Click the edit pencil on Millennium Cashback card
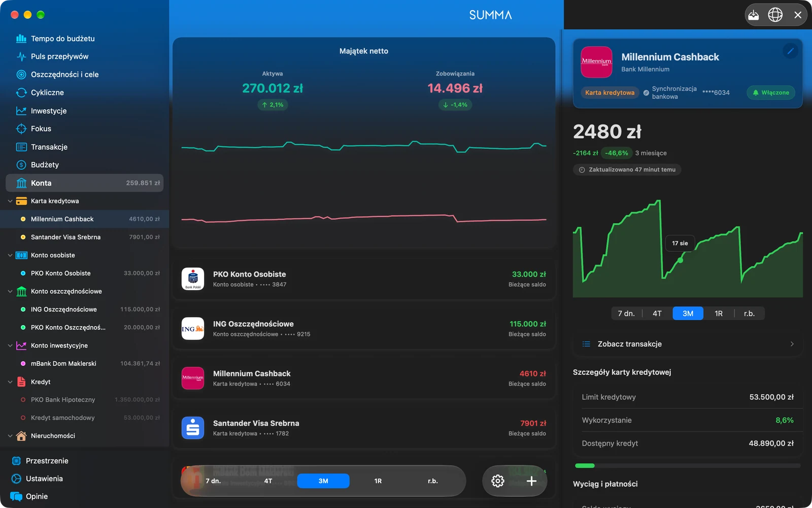 coord(790,51)
